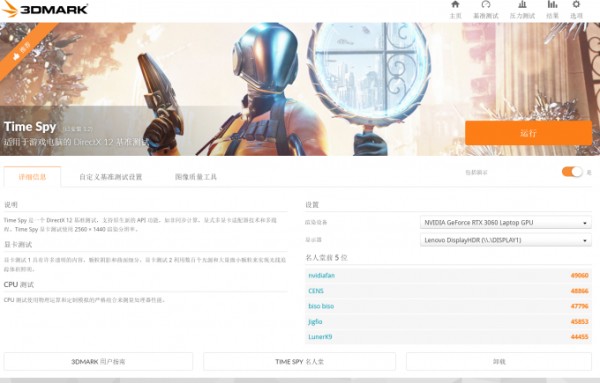Click the Time Spy title on banner
The image size is (600, 383).
point(30,127)
